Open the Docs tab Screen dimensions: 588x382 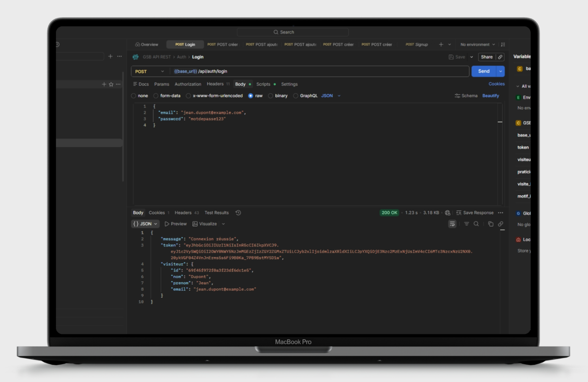click(141, 84)
